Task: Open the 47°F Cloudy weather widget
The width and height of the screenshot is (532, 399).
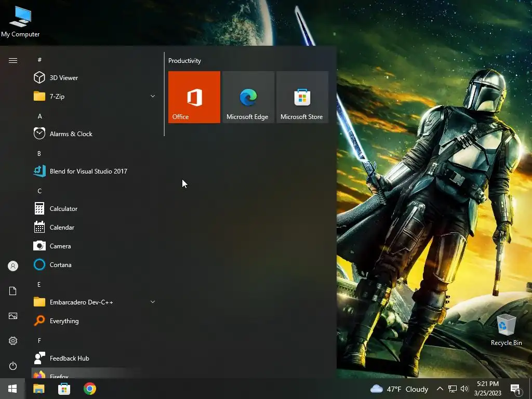Action: click(399, 389)
